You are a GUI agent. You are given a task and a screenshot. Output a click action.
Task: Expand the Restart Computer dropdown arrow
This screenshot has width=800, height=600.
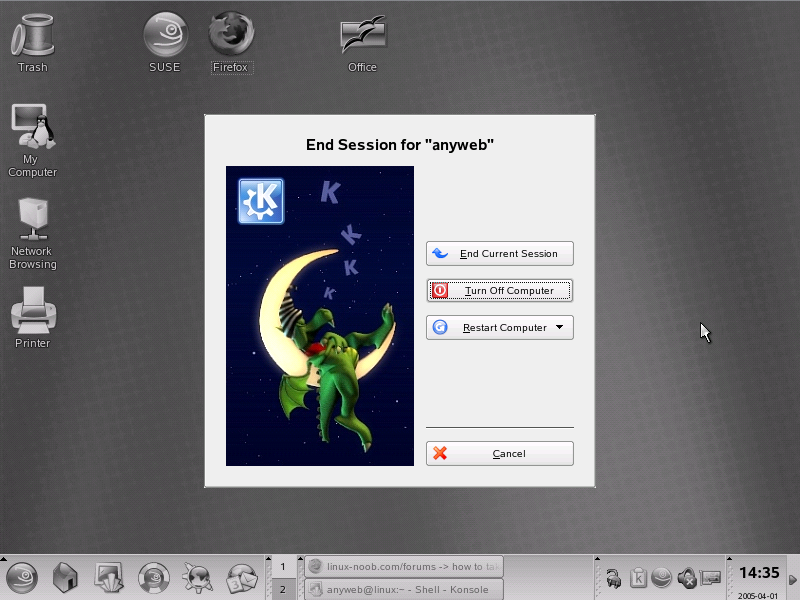tap(560, 327)
